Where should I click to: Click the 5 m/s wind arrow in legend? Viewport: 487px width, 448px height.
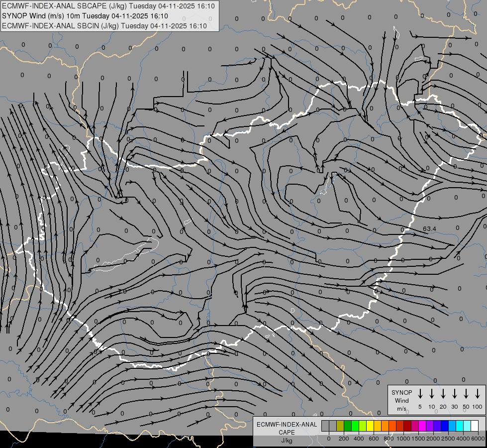pyautogui.click(x=420, y=394)
